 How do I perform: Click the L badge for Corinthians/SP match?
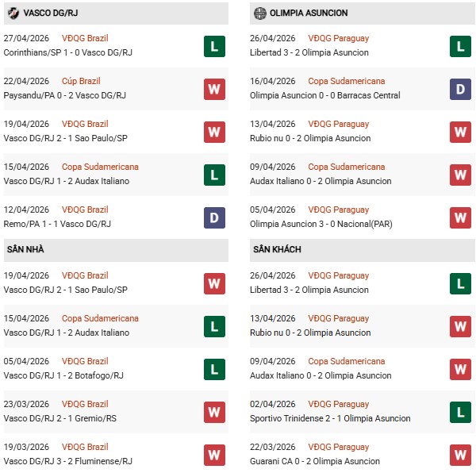pyautogui.click(x=213, y=45)
